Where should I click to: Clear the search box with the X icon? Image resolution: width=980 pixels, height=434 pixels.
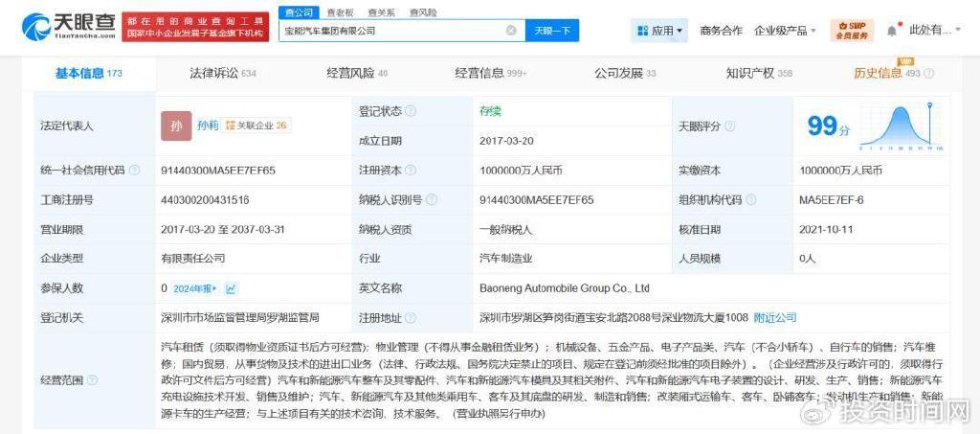tap(511, 30)
